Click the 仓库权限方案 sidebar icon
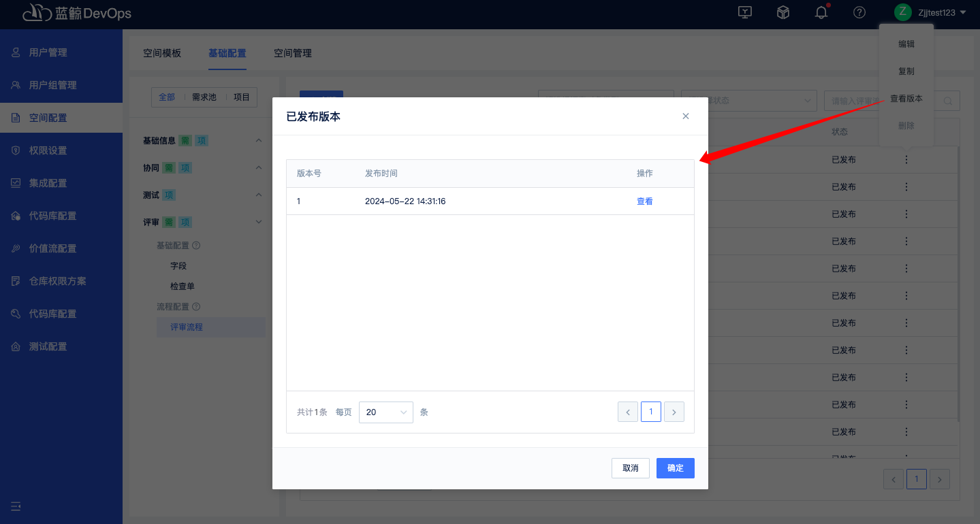The width and height of the screenshot is (980, 524). point(16,281)
